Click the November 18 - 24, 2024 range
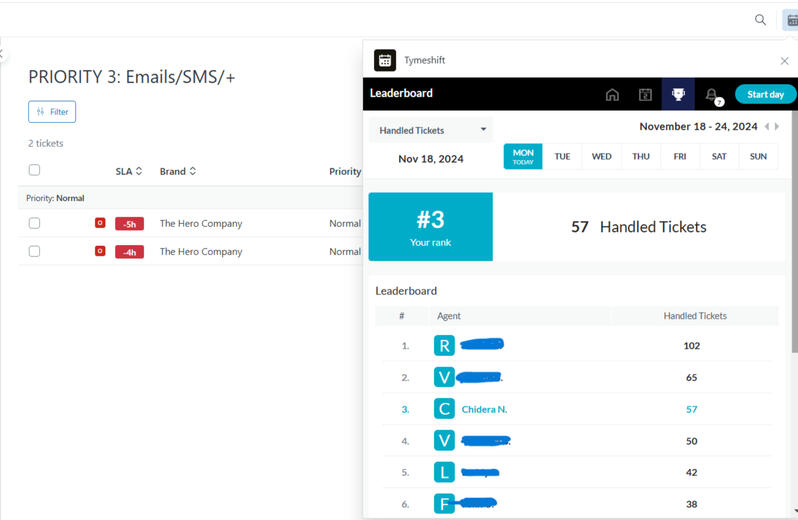The height and width of the screenshot is (520, 798). [x=698, y=127]
